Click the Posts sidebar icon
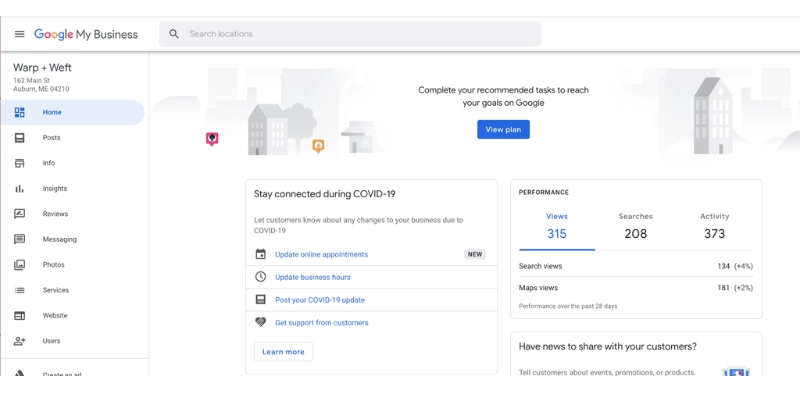The height and width of the screenshot is (400, 800). [x=19, y=138]
